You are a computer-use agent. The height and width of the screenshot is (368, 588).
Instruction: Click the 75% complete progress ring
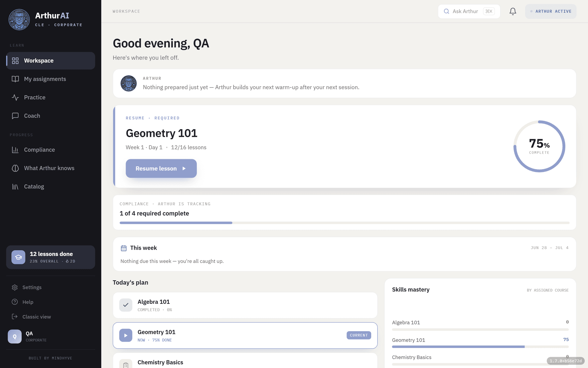pyautogui.click(x=539, y=147)
